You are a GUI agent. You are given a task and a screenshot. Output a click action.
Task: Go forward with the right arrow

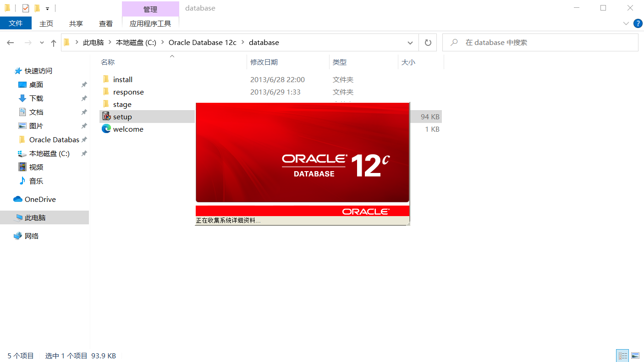pyautogui.click(x=28, y=43)
